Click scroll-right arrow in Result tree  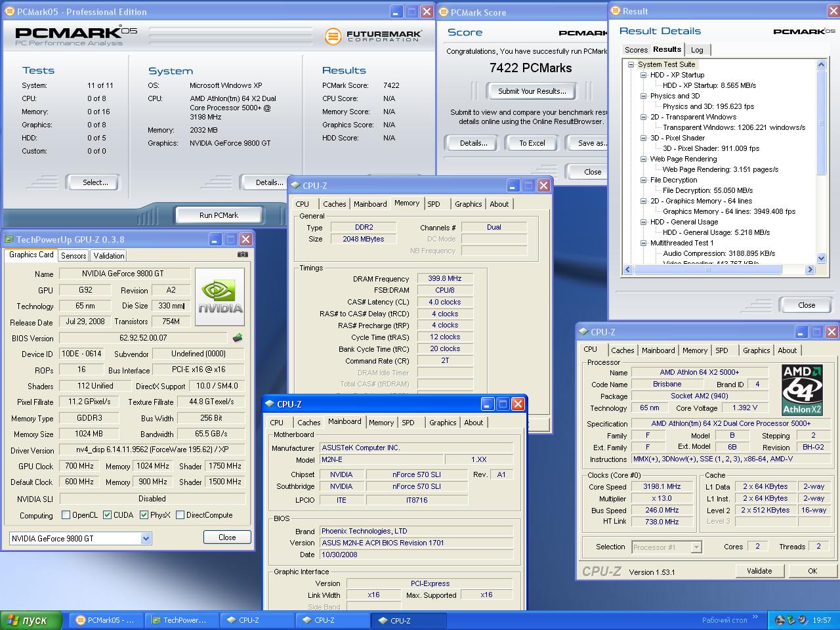(x=810, y=270)
